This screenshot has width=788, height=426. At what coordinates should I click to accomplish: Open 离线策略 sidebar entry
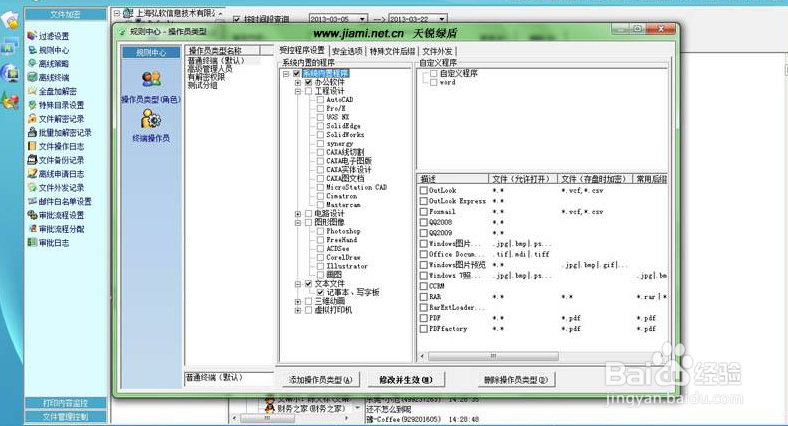click(54, 64)
